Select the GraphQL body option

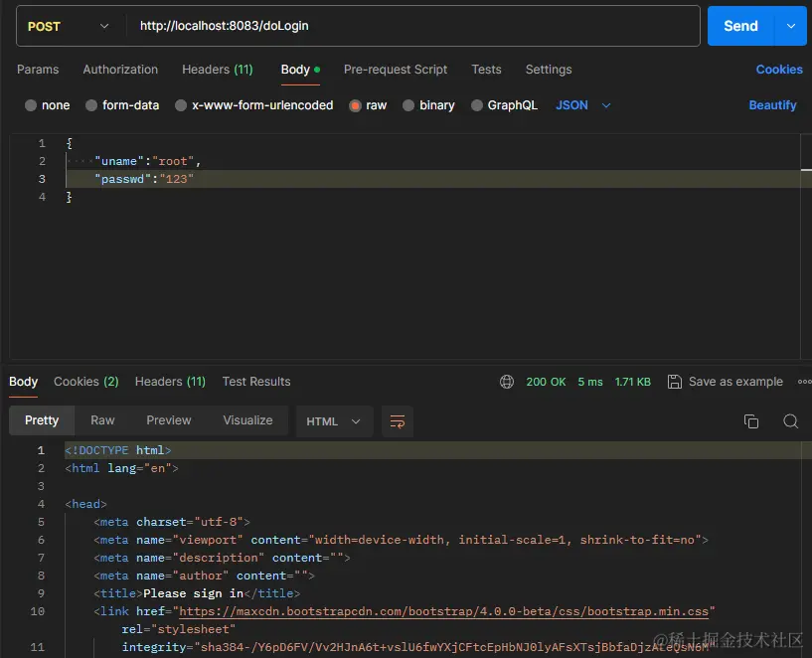(477, 105)
